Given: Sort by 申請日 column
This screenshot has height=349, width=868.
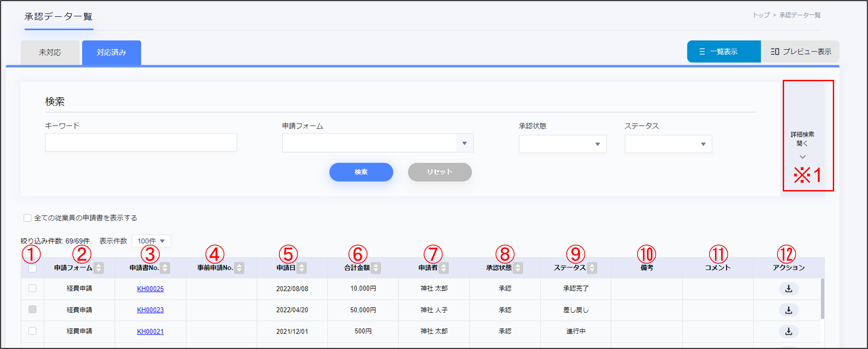Looking at the screenshot, I should (x=302, y=268).
